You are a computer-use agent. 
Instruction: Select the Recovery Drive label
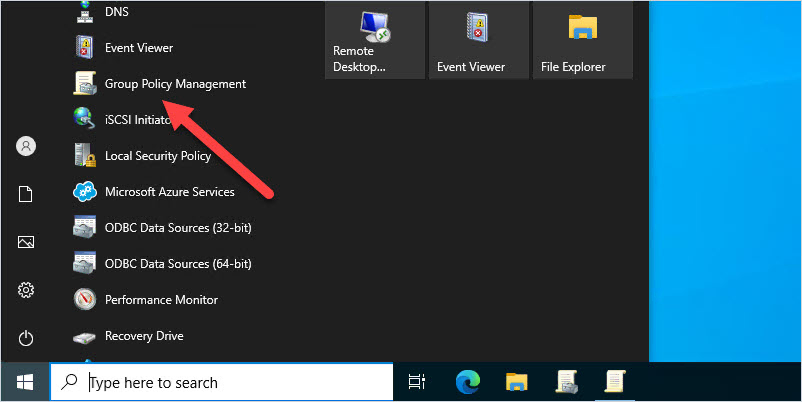[x=144, y=336]
